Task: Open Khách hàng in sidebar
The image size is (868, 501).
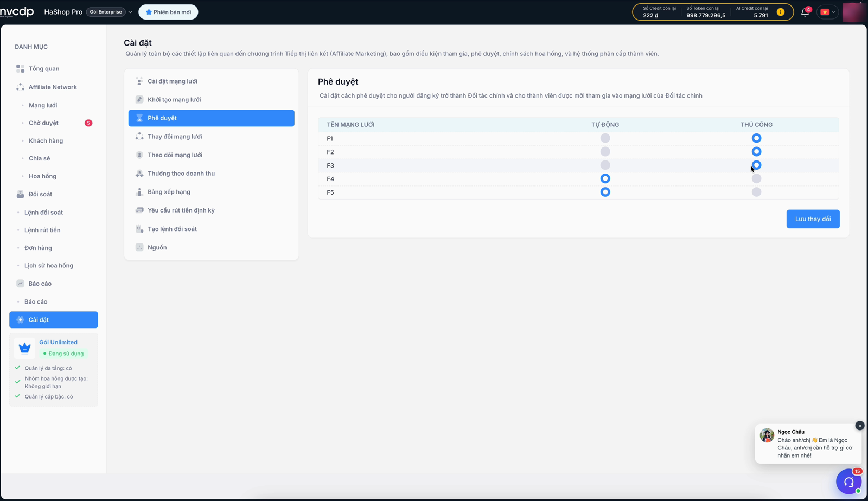Action: point(46,141)
